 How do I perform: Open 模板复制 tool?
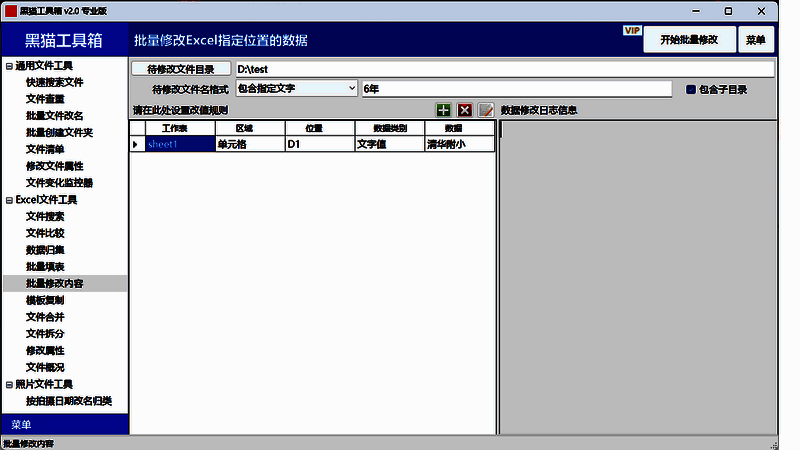click(x=45, y=301)
